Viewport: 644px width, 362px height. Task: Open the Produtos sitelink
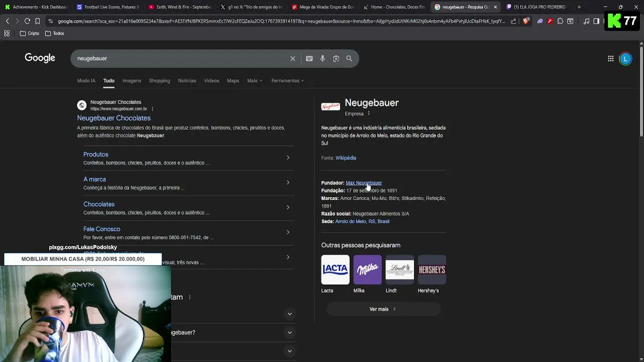(x=96, y=154)
